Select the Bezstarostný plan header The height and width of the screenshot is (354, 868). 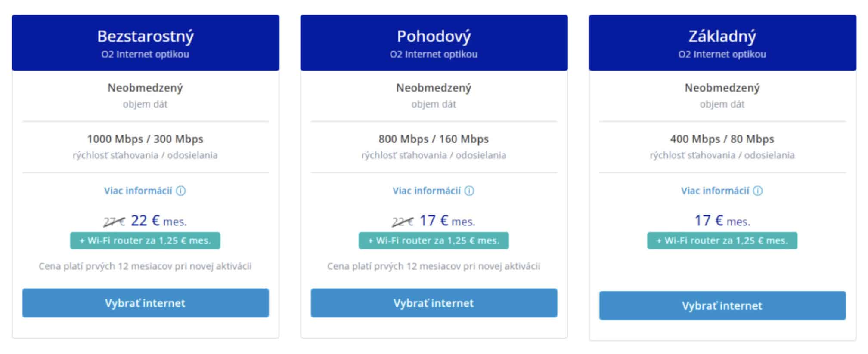tap(146, 43)
